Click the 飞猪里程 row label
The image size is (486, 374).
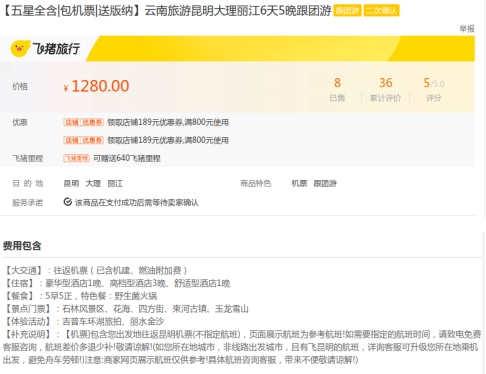(x=28, y=158)
